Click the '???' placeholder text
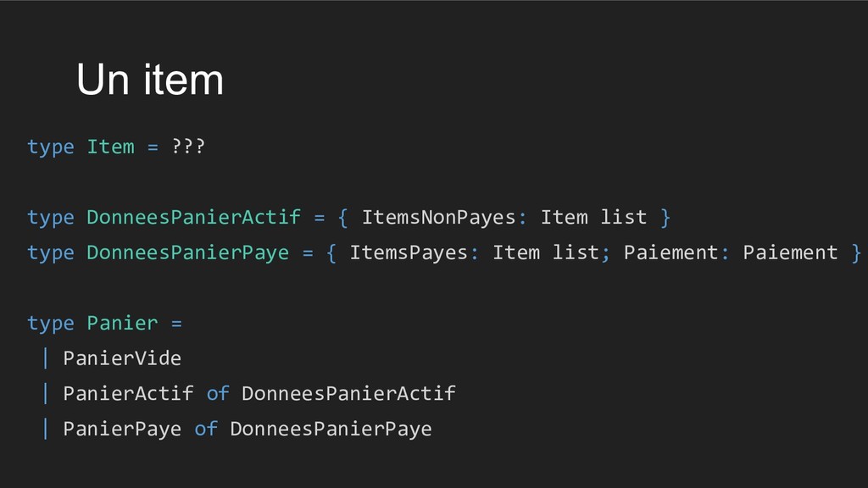Viewport: 868px width, 488px height. (188, 147)
